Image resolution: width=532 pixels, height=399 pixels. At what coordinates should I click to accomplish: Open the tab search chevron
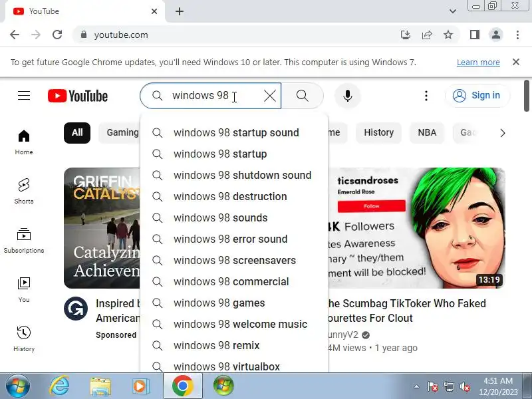click(x=453, y=11)
